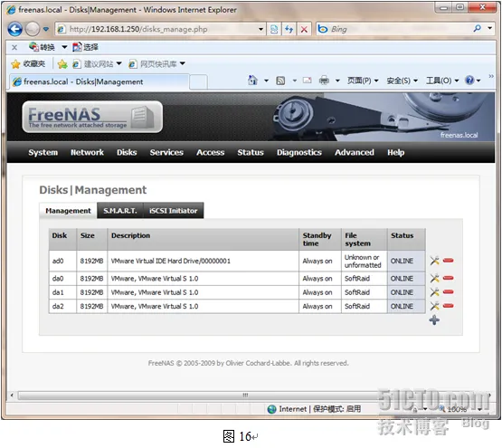Edit the ad0 disk with wrench icon
502x448 pixels.
[x=434, y=261]
